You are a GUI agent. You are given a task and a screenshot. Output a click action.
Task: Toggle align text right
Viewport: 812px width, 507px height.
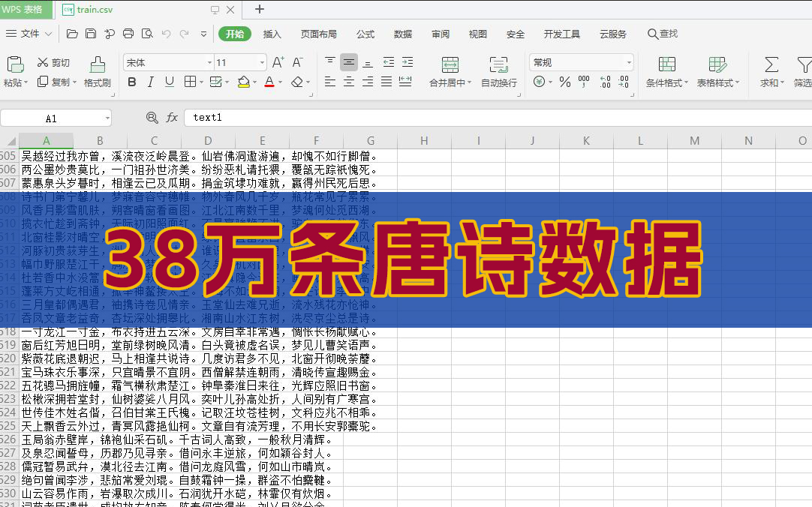(x=368, y=82)
